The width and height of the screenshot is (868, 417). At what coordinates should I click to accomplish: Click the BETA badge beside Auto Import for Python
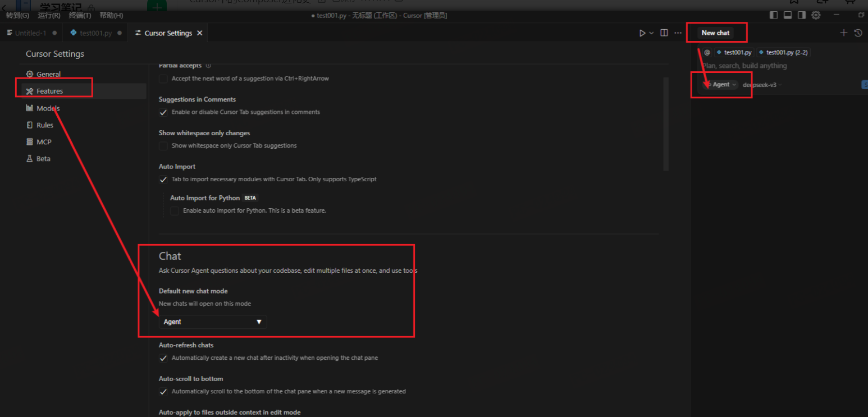click(x=250, y=198)
